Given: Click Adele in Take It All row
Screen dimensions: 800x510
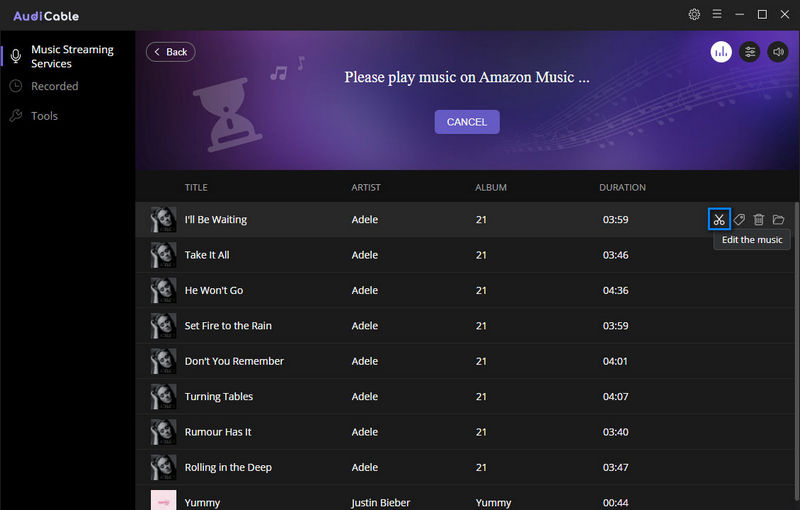Looking at the screenshot, I should [x=365, y=255].
